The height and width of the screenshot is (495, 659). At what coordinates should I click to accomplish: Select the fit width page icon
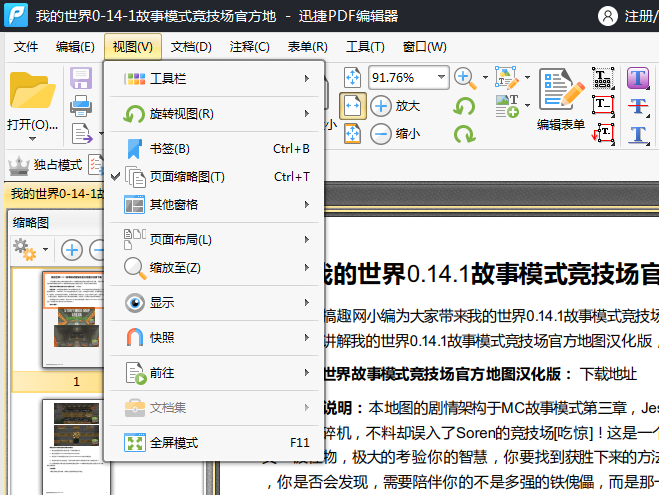click(x=352, y=106)
